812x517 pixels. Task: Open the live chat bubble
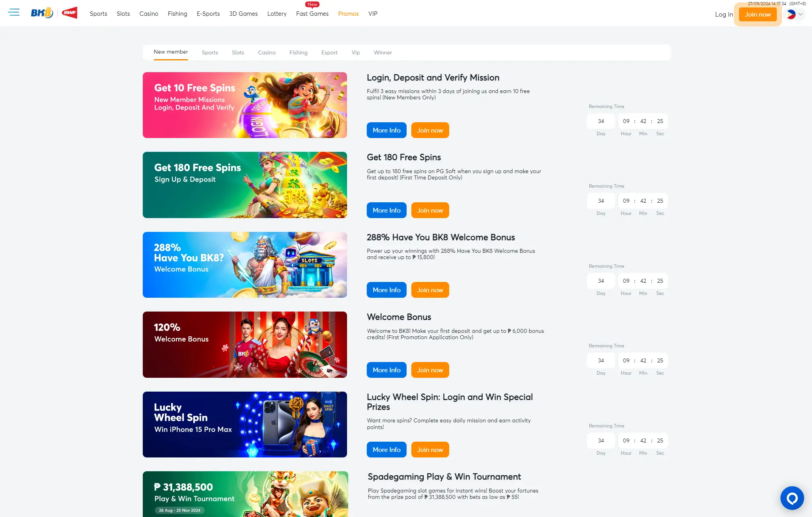pyautogui.click(x=792, y=498)
